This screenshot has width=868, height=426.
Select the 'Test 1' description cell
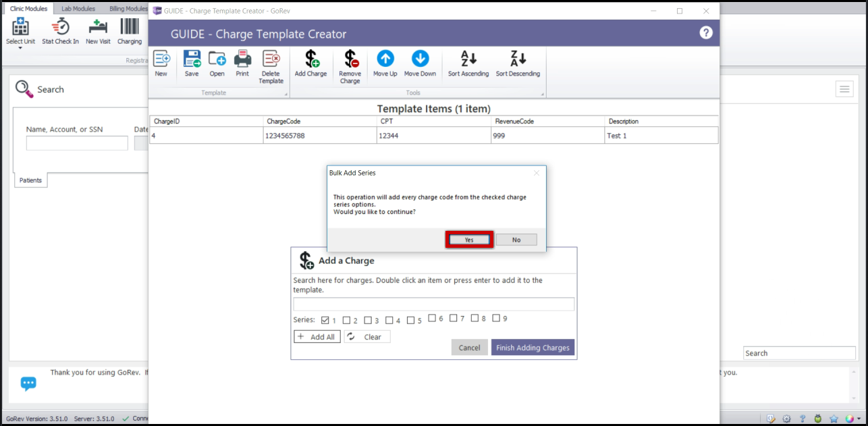click(x=661, y=136)
